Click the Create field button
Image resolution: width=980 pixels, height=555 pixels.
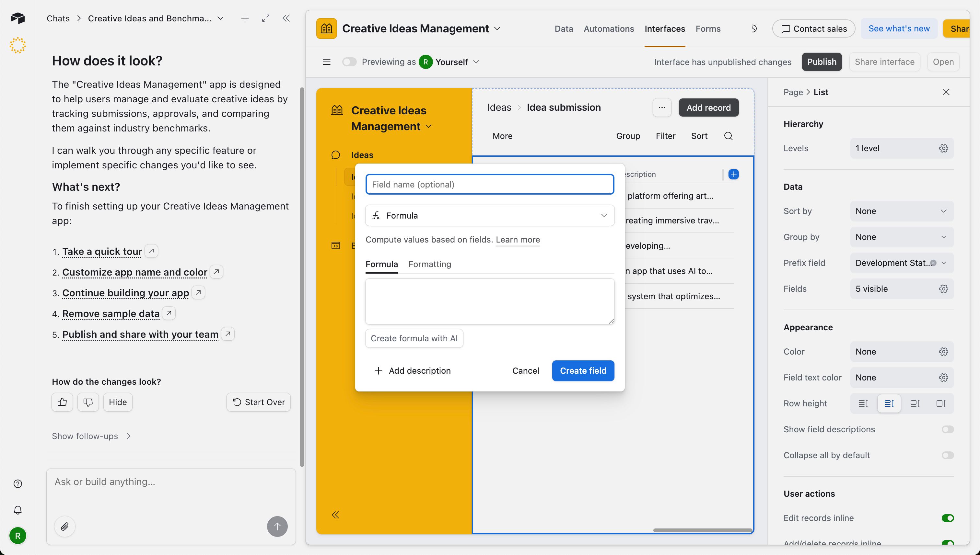point(583,370)
